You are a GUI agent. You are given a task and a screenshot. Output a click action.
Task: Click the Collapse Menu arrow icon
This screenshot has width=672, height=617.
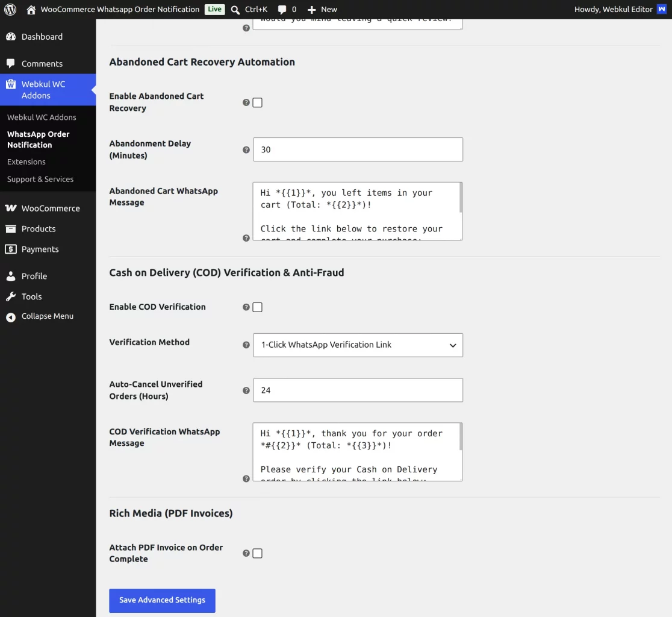pos(11,317)
